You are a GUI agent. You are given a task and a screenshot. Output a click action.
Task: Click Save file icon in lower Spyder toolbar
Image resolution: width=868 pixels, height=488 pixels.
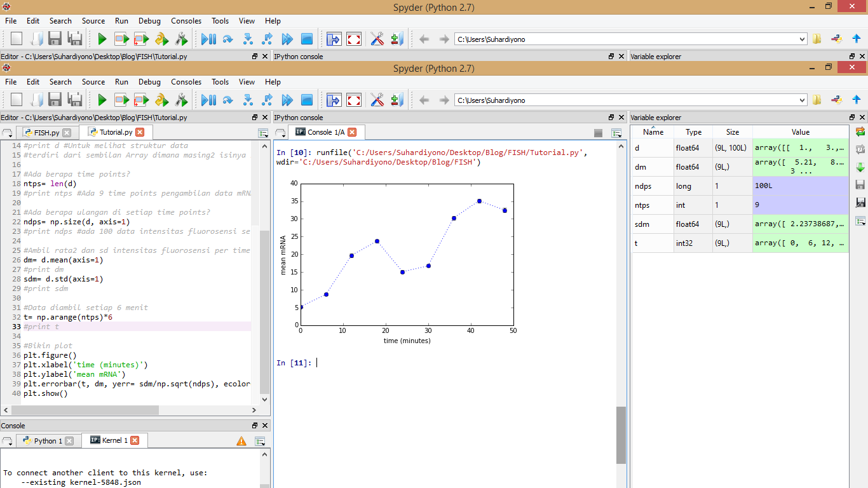(x=55, y=100)
